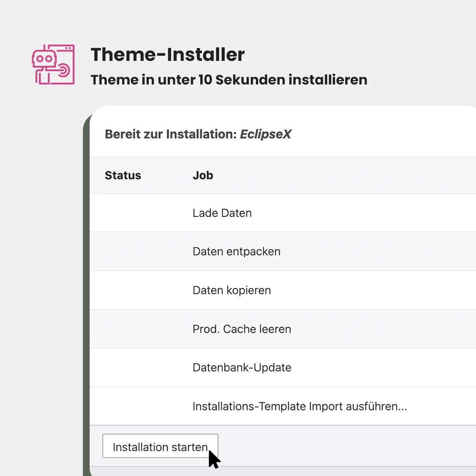Click the pink robot installer icon

(53, 64)
